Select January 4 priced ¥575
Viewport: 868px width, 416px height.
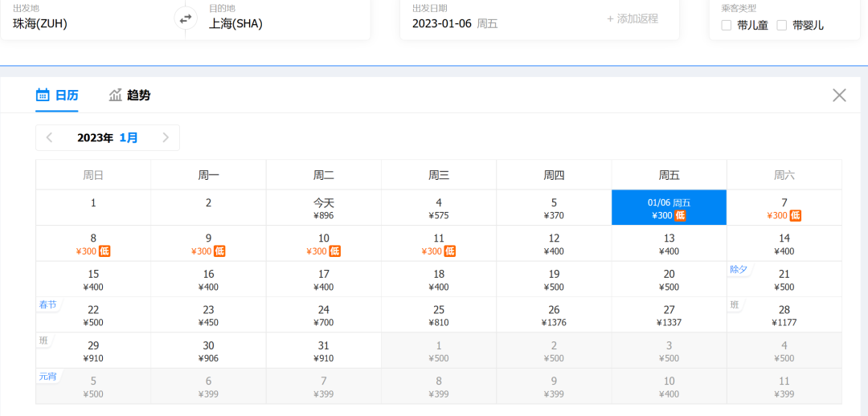coord(439,207)
